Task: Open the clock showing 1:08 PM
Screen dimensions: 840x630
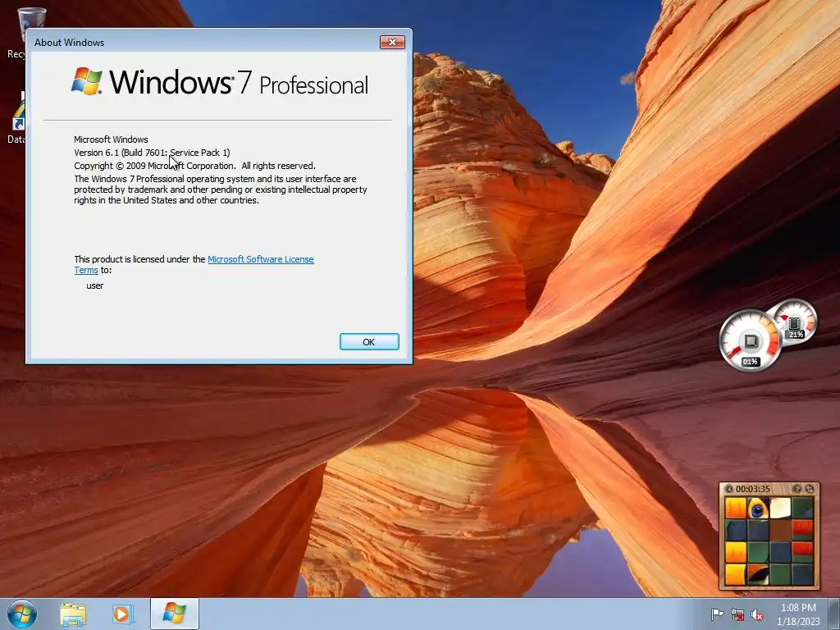Action: (x=798, y=608)
